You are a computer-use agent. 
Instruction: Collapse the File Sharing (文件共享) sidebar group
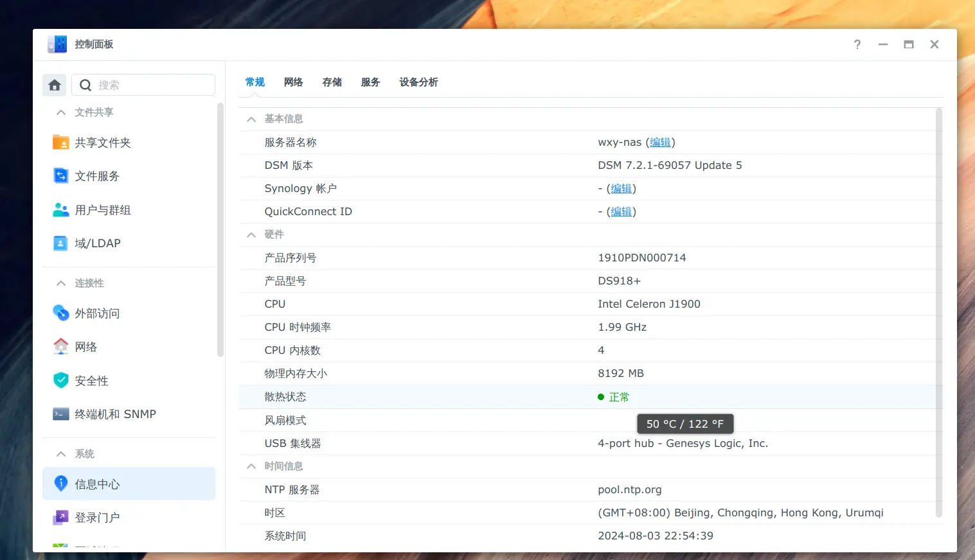[61, 112]
